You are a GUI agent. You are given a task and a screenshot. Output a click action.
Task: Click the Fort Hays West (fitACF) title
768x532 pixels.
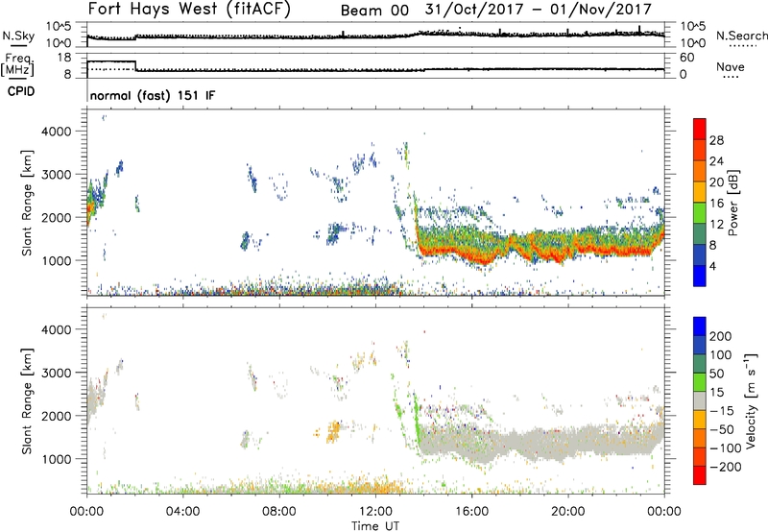click(189, 10)
